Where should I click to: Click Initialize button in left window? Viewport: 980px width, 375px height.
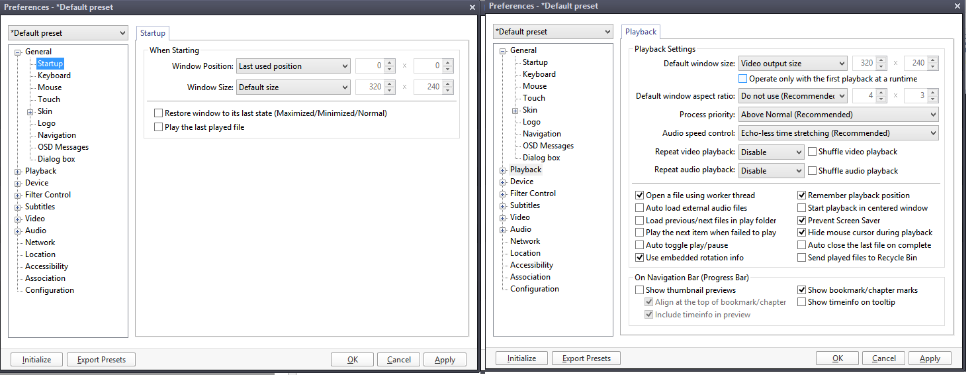click(x=36, y=360)
